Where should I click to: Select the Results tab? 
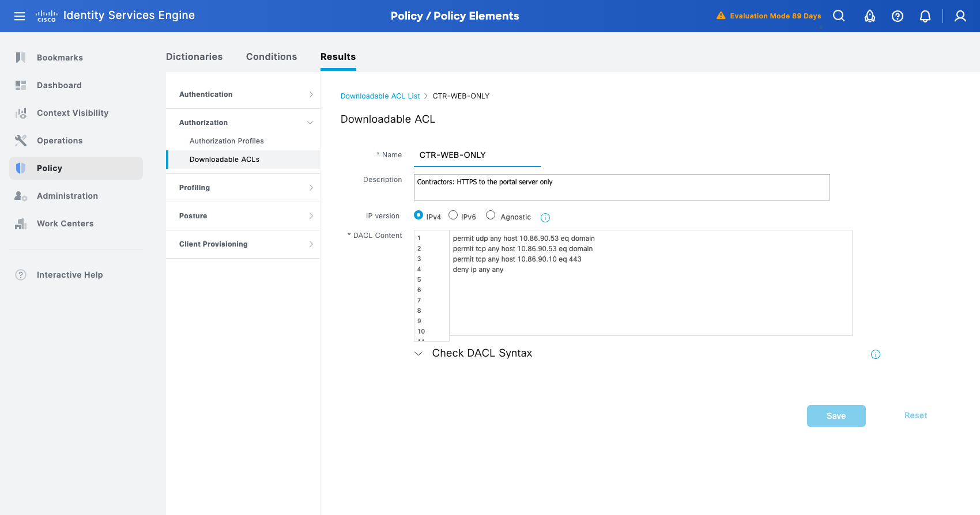pos(338,56)
